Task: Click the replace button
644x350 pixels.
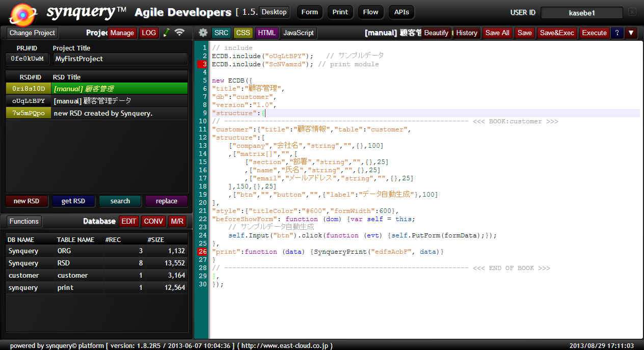Action: click(x=167, y=201)
